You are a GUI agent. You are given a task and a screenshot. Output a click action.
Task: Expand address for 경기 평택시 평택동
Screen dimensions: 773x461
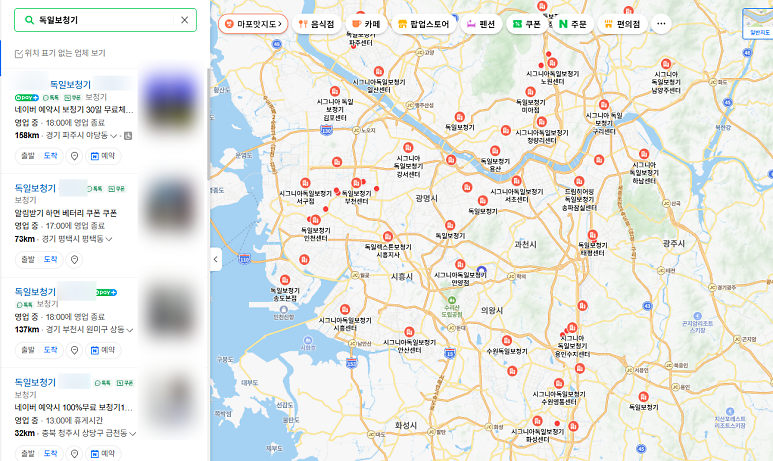pyautogui.click(x=109, y=239)
